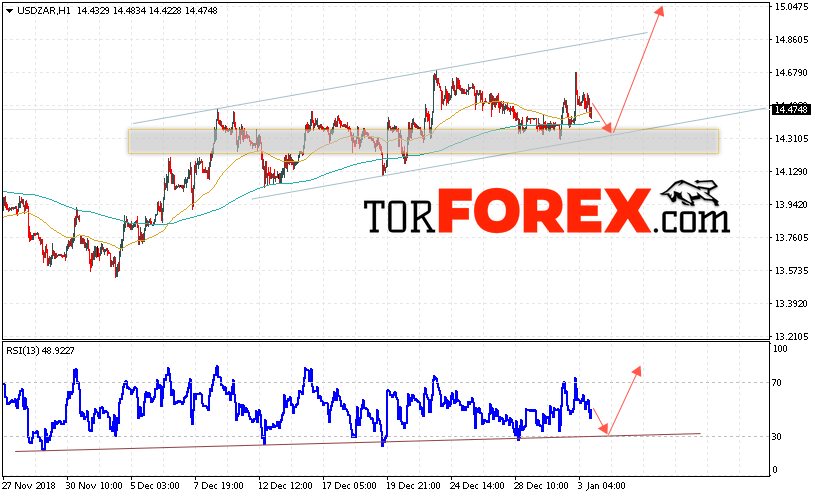Screen dimensions: 815x497
Task: Click the dropdown triangle beside USDZAR,H1
Action: click(x=9, y=11)
